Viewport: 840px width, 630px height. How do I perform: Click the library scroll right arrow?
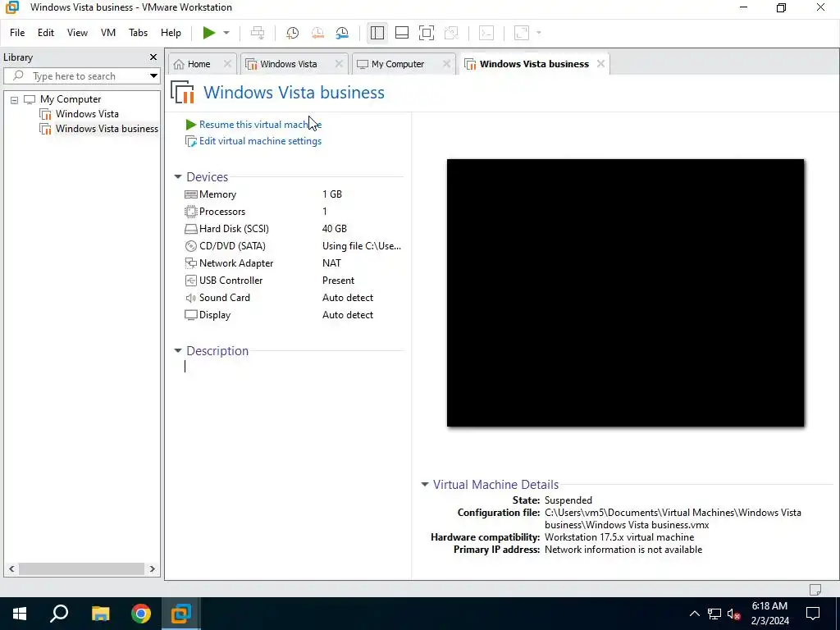pos(152,568)
